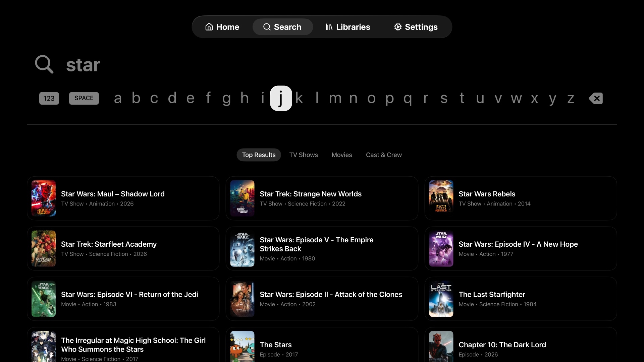Select the letter z key
Image resolution: width=644 pixels, height=362 pixels.
point(571,98)
